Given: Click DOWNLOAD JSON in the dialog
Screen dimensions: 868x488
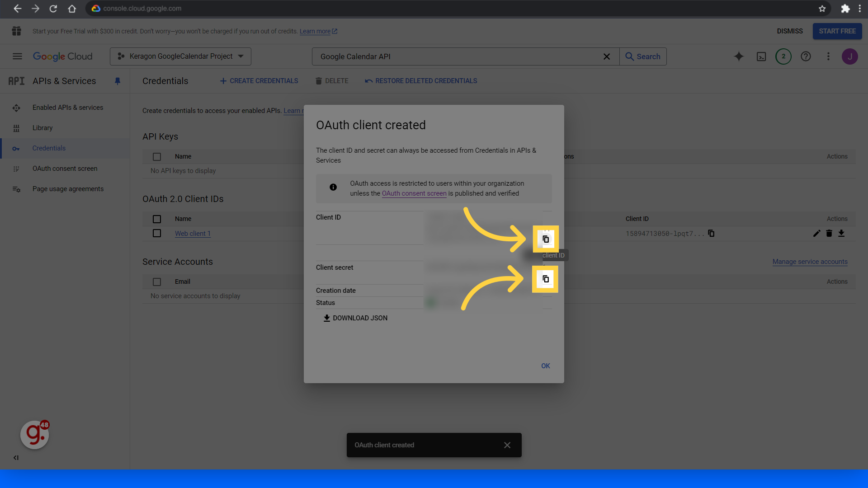Looking at the screenshot, I should [355, 318].
